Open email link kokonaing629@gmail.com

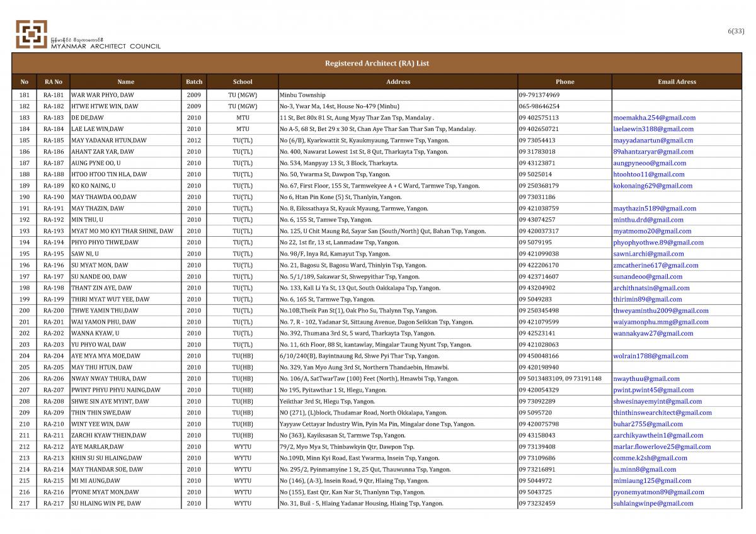coord(652,186)
